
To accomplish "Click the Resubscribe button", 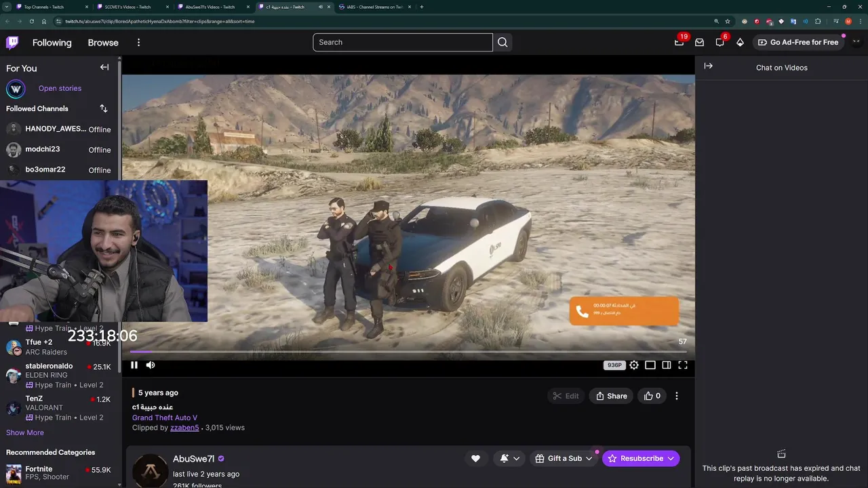I will click(x=641, y=459).
